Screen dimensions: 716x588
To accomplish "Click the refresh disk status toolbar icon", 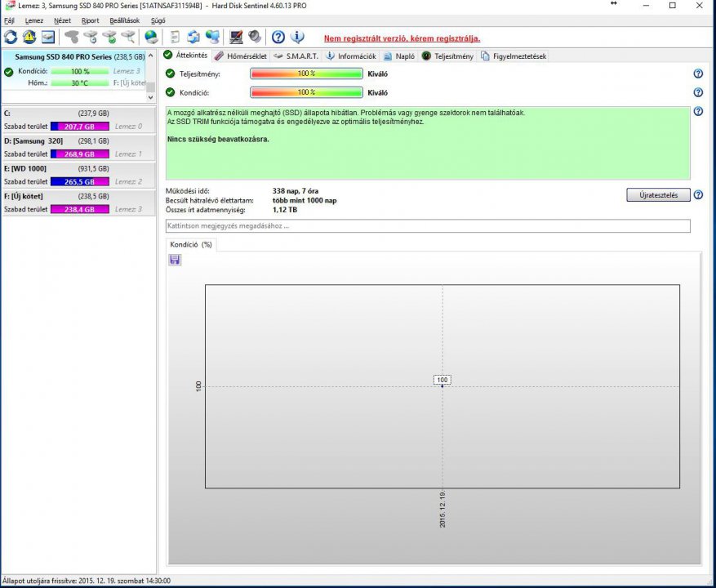I will click(x=11, y=37).
